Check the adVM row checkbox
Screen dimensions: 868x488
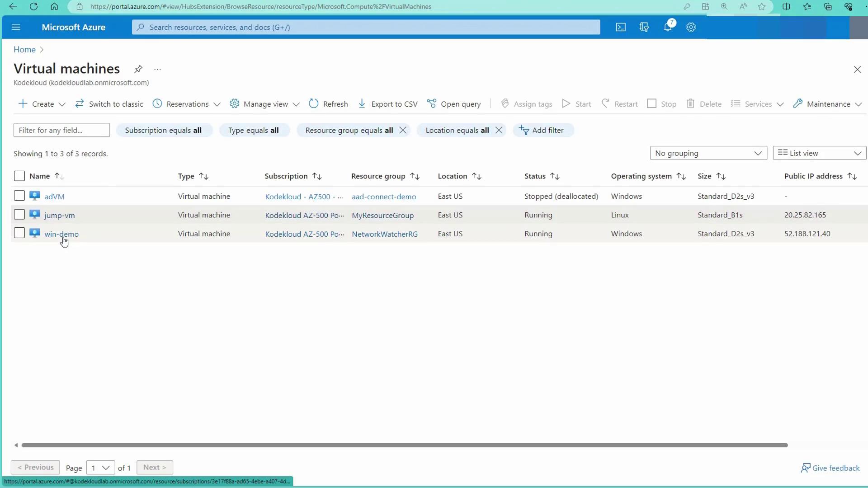coord(19,196)
